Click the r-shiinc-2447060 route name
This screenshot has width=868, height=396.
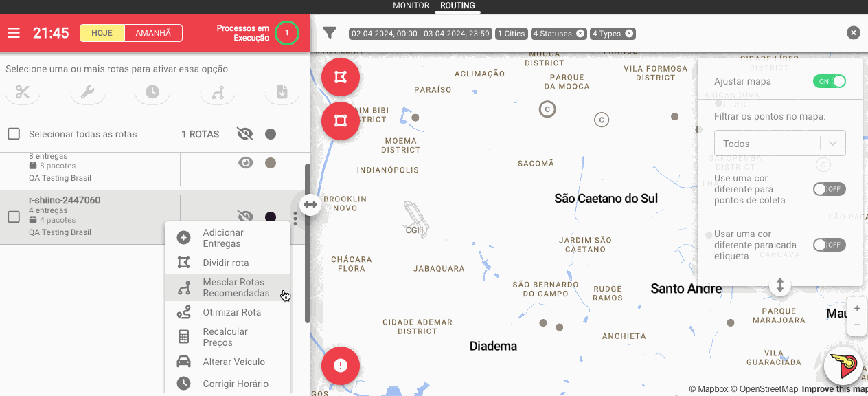point(65,201)
